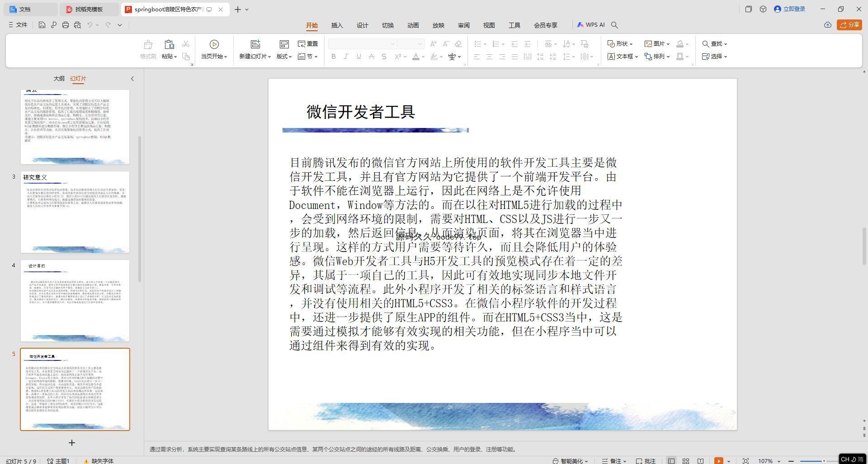Click the Copy icon below scissors
The height and width of the screenshot is (464, 868).
pos(186,57)
